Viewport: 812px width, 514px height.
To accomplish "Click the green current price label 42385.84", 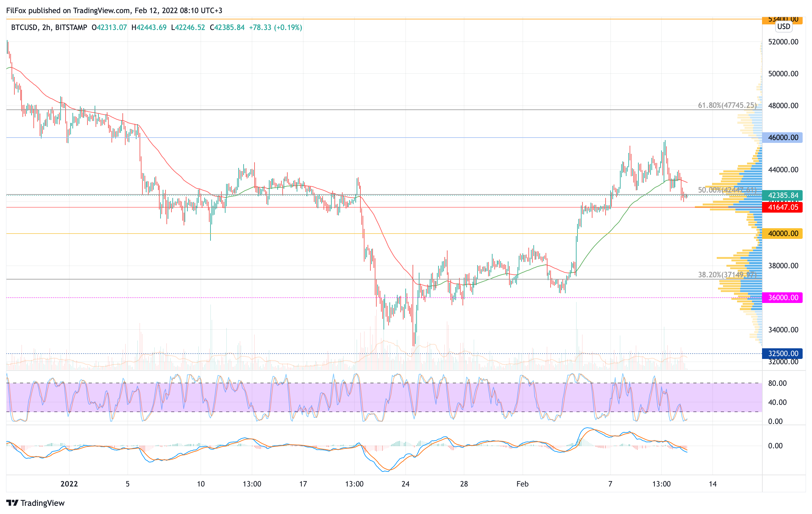I will tap(783, 195).
